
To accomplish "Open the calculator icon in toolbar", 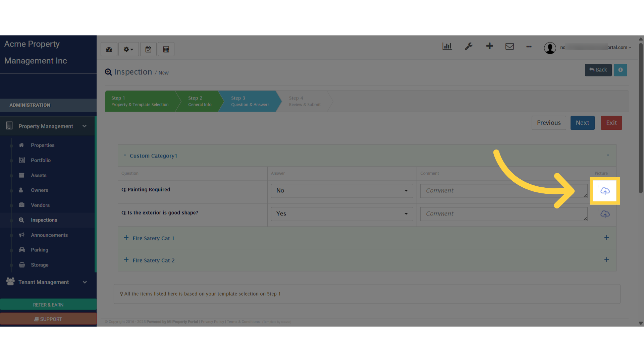I will tap(166, 49).
